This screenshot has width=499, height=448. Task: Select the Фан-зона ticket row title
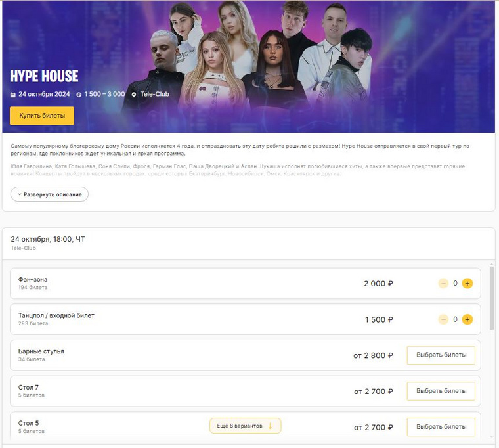click(x=33, y=279)
